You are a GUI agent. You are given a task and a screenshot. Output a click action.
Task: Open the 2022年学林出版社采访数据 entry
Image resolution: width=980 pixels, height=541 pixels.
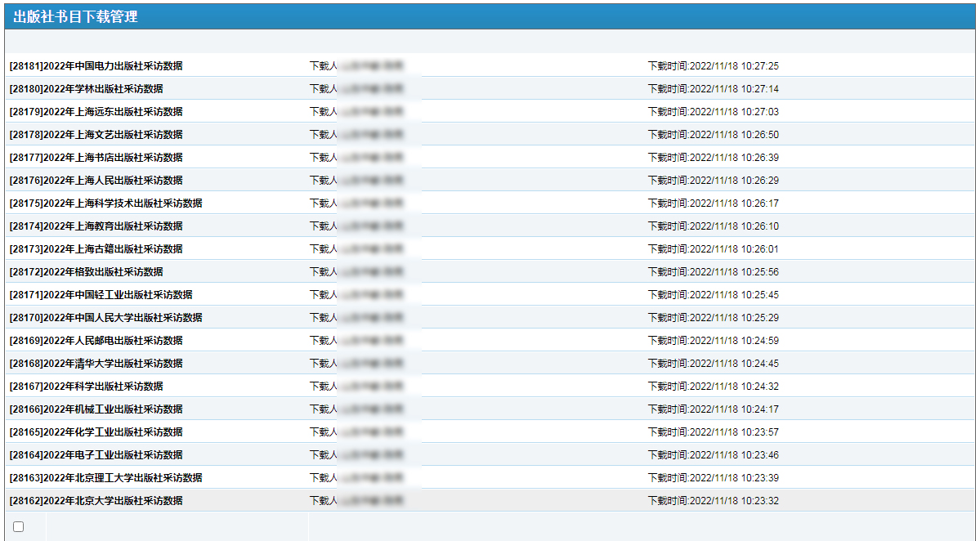click(x=86, y=89)
